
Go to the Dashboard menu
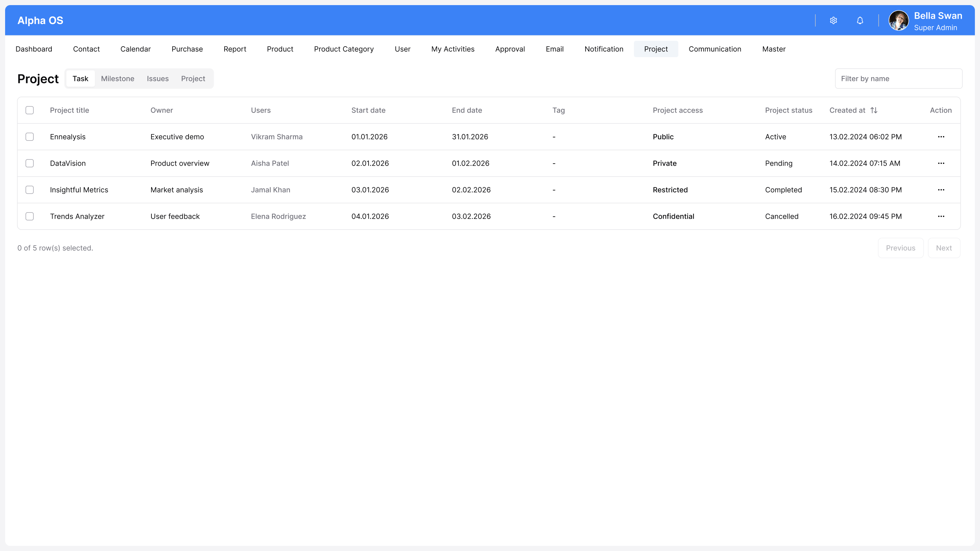tap(34, 49)
